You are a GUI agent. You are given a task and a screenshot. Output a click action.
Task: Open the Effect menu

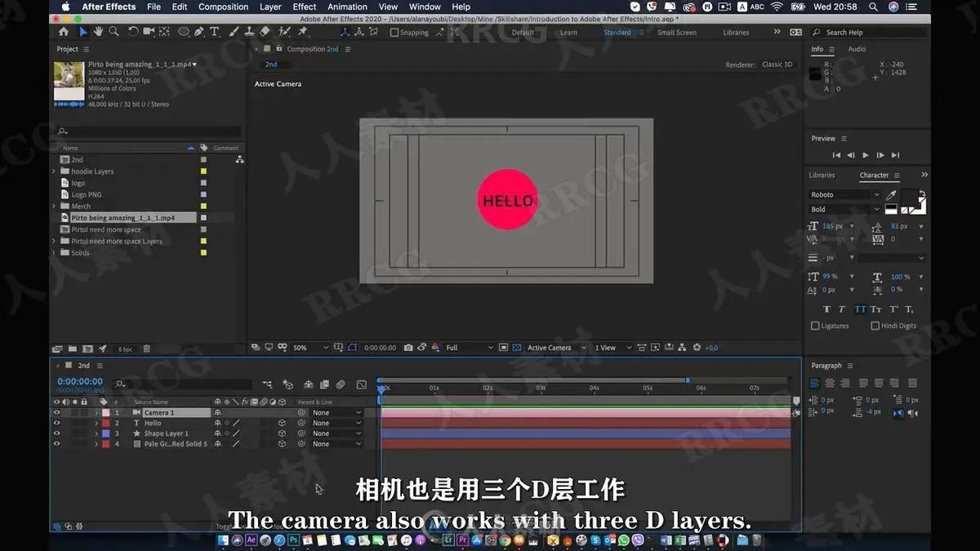[305, 7]
